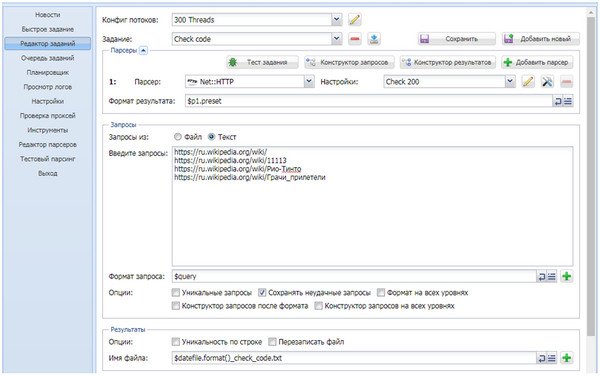600x376 pixels.
Task: Select the Файл radio option
Action: 178,137
